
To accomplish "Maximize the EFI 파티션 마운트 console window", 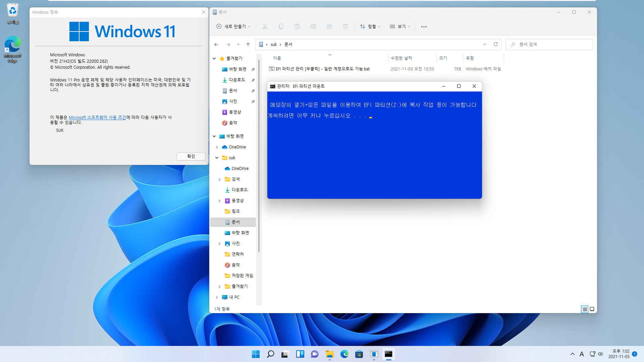I will [459, 86].
